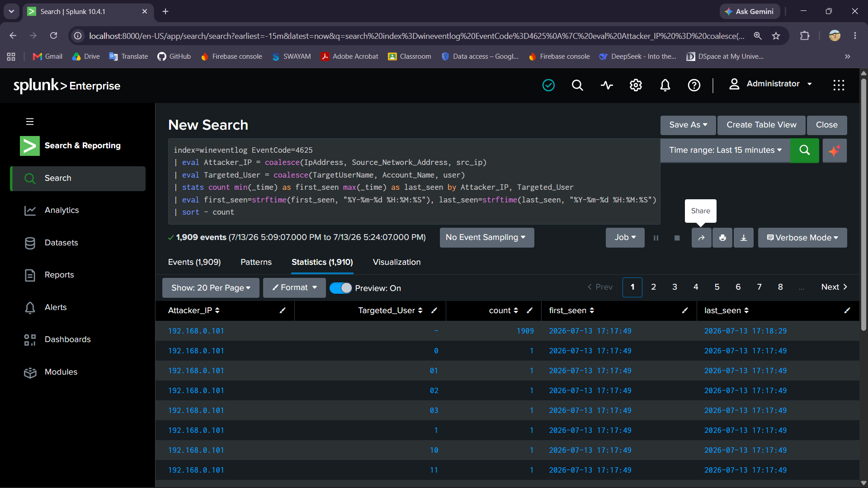Click Create Table View button
The image size is (868, 488).
coord(761,125)
